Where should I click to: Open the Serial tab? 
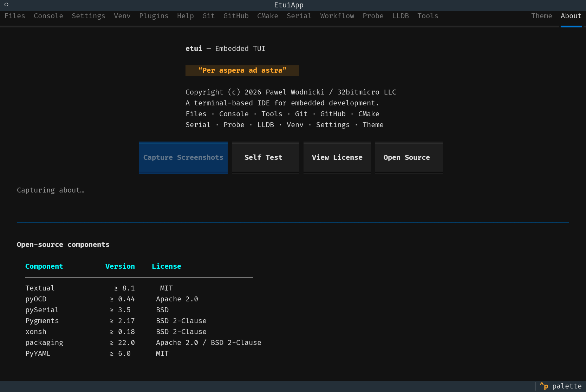[299, 16]
